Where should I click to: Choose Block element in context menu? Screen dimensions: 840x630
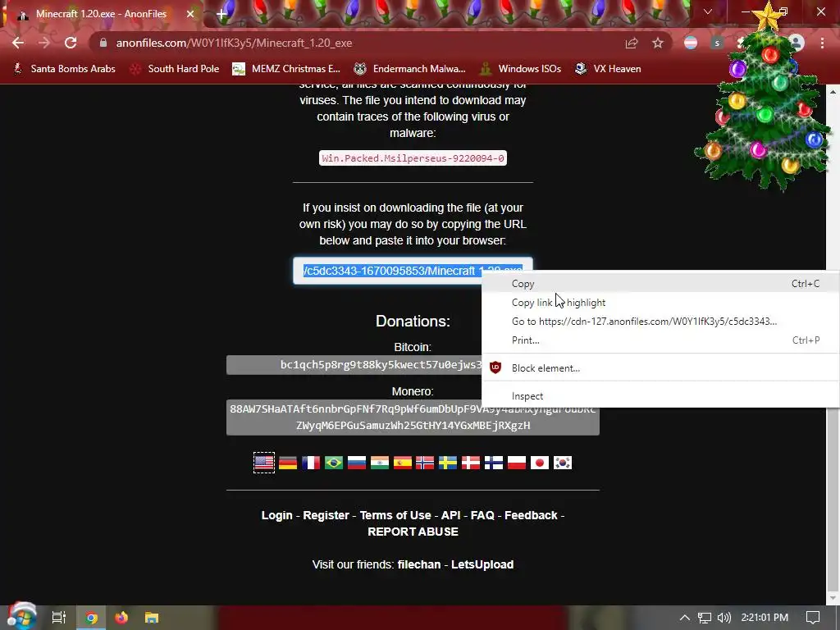coord(660,368)
